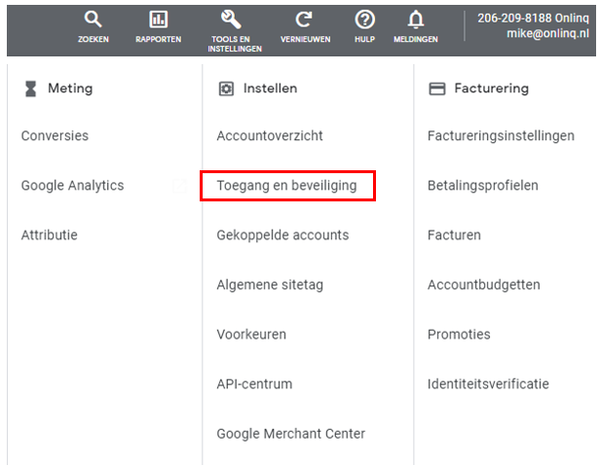Viewport: 600px width, 466px height.
Task: Select Attributie under Meting
Action: (x=49, y=235)
